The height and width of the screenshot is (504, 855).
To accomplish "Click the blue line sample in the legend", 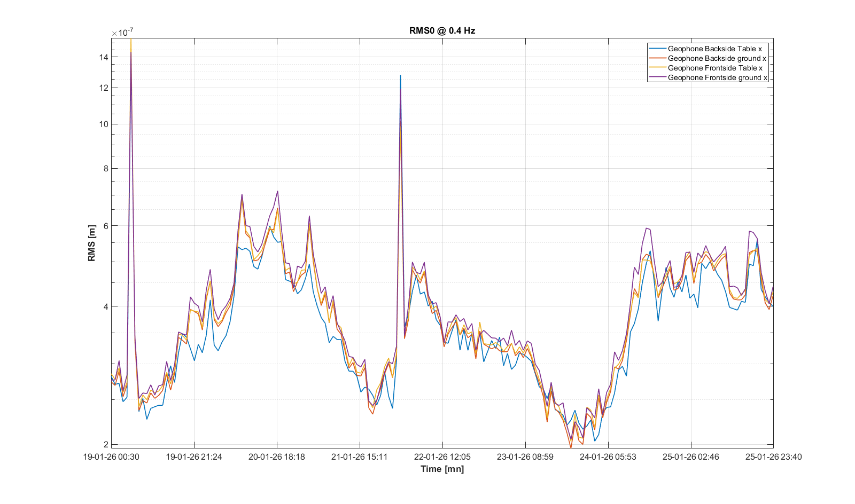I will [657, 49].
